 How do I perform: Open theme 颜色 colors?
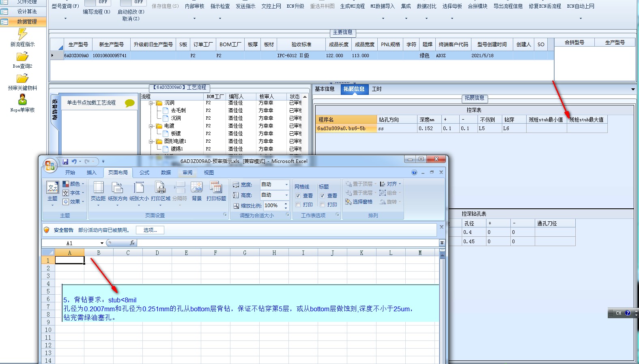[x=73, y=184]
